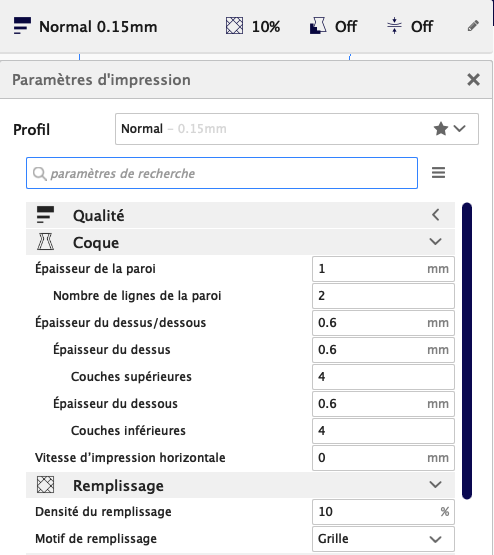Open the Profil dropdown

[x=297, y=129]
